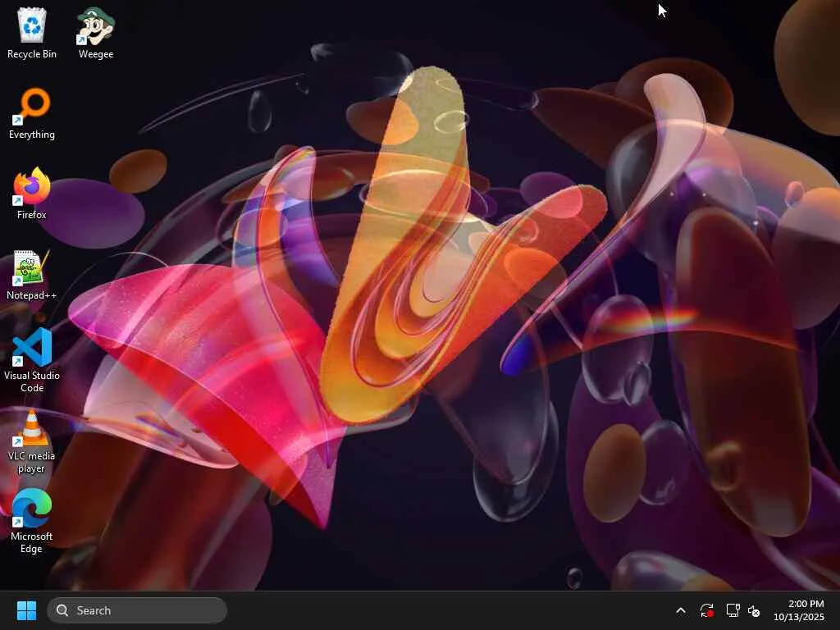Open the 2:00 PM clock and date
Viewport: 840px width, 630px height.
click(799, 610)
